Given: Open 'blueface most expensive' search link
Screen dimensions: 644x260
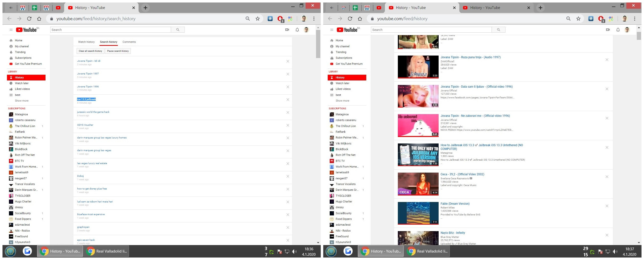Looking at the screenshot, I should [91, 214].
